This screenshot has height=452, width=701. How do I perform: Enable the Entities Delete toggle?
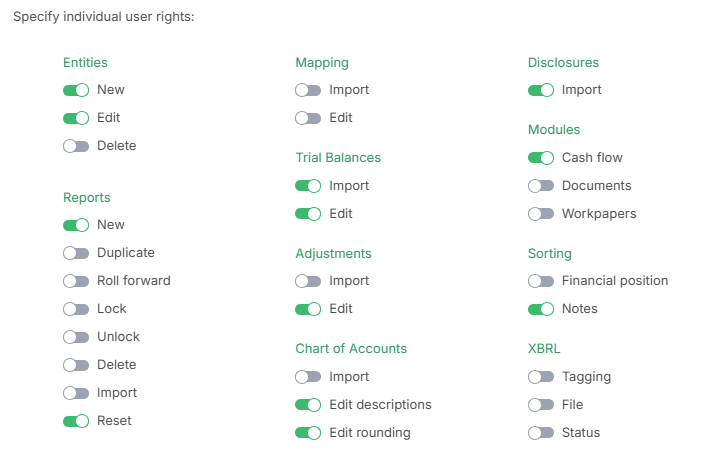[x=76, y=146]
